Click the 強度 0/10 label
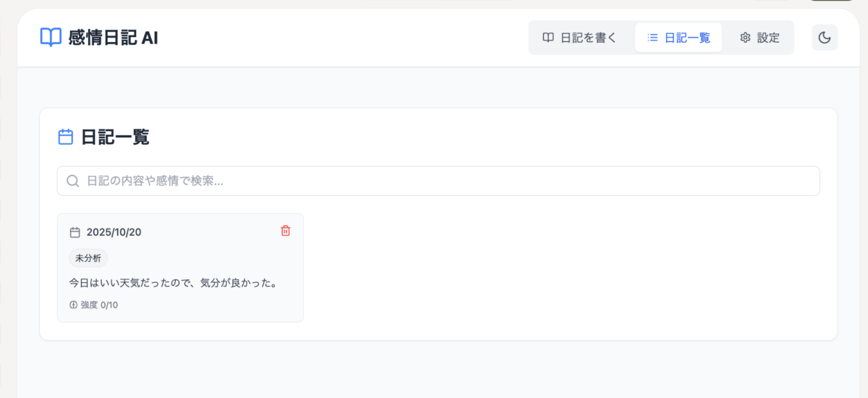Image resolution: width=868 pixels, height=398 pixels. pos(99,305)
